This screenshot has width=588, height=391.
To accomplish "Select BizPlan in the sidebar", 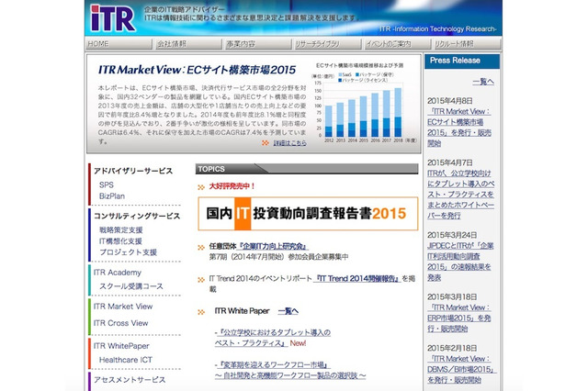I will pyautogui.click(x=112, y=196).
